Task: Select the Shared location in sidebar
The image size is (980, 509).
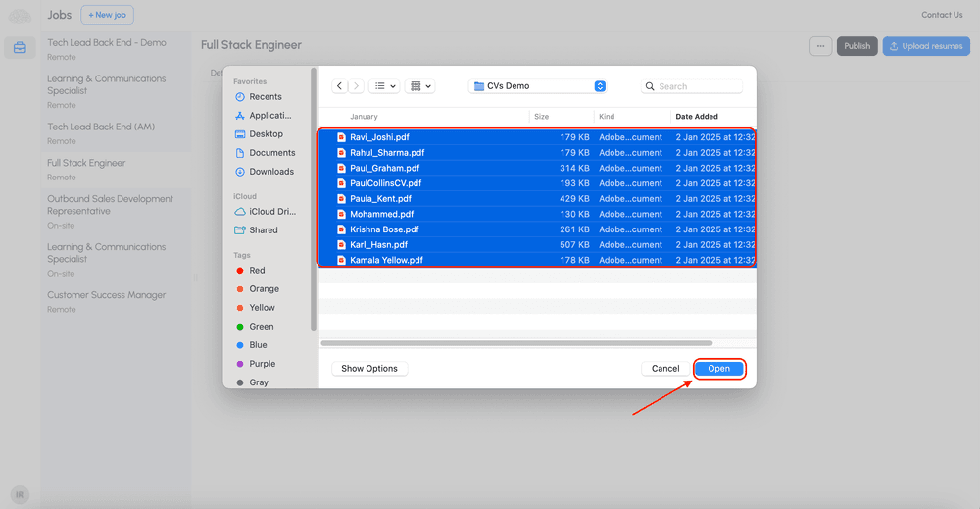Action: pos(263,230)
